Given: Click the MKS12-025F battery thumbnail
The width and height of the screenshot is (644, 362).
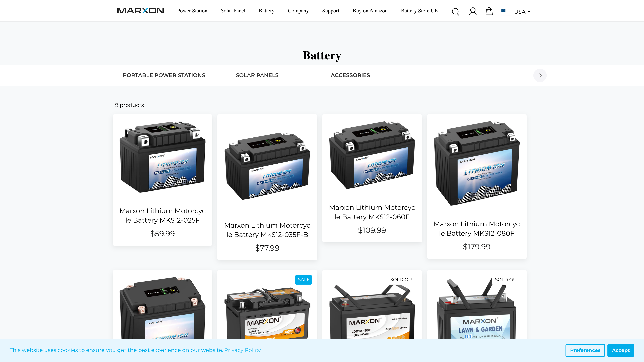Looking at the screenshot, I should click(x=163, y=157).
